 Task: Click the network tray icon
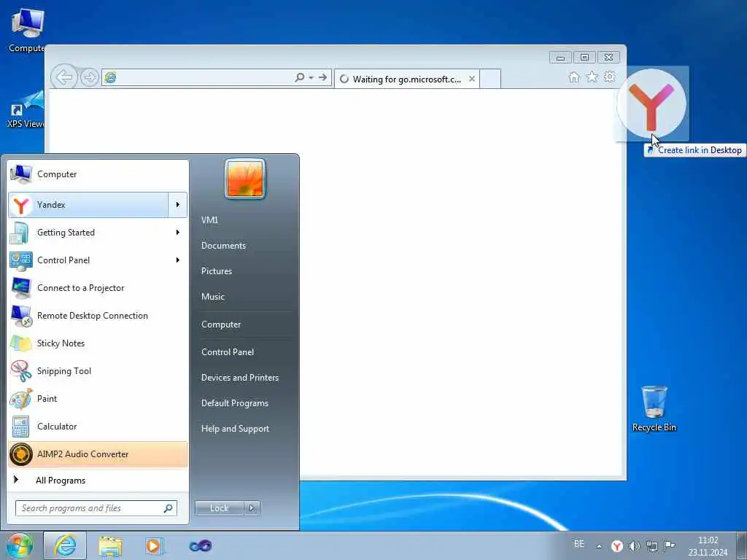(x=651, y=546)
